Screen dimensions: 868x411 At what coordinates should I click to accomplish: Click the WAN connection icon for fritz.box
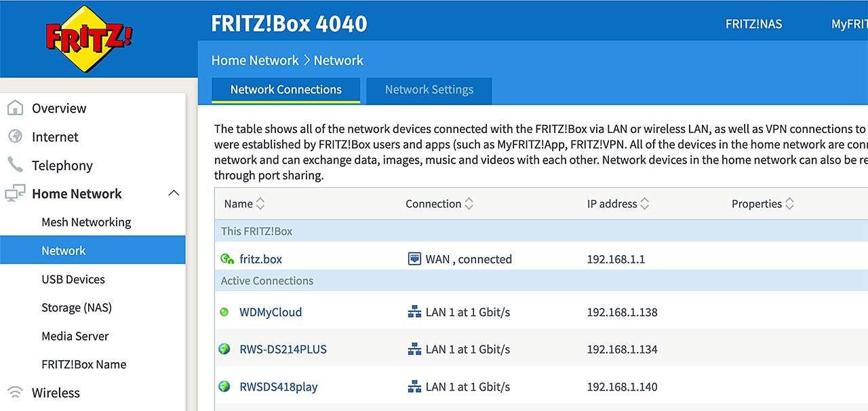point(414,258)
